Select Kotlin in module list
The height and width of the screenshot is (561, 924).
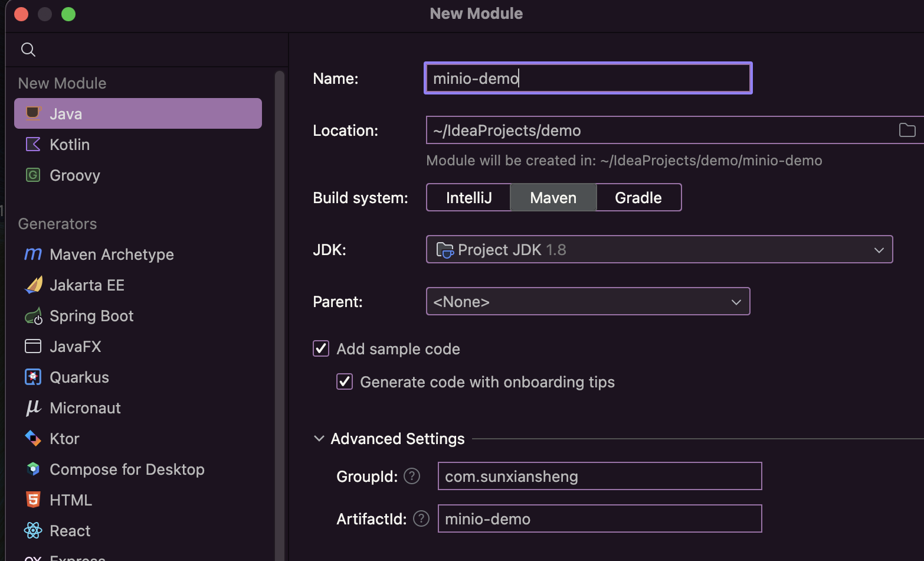[138, 144]
